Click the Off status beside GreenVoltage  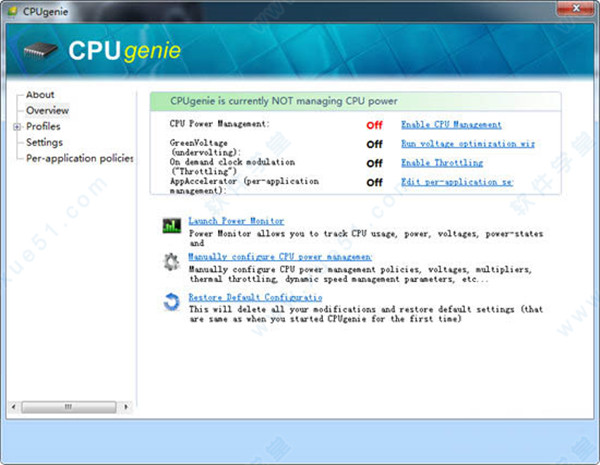tap(374, 144)
